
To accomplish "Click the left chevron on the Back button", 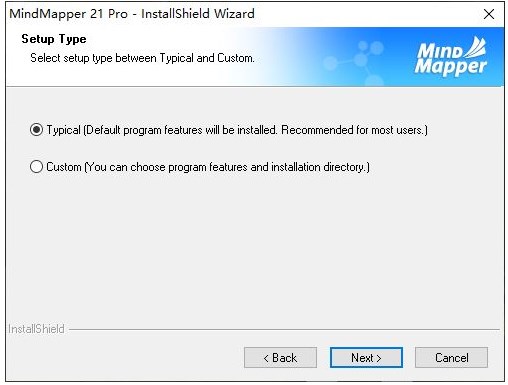I will 266,358.
